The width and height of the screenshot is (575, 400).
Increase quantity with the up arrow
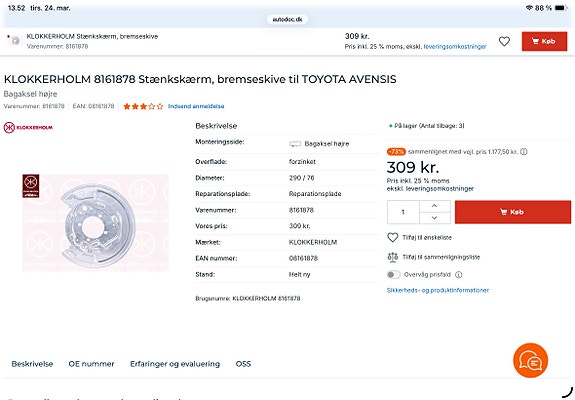[x=435, y=206]
